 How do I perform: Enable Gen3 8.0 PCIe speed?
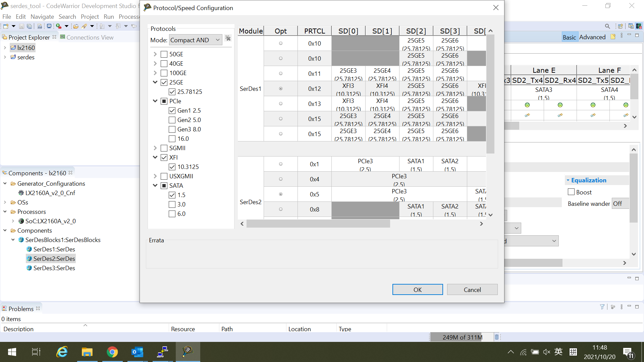pyautogui.click(x=172, y=129)
